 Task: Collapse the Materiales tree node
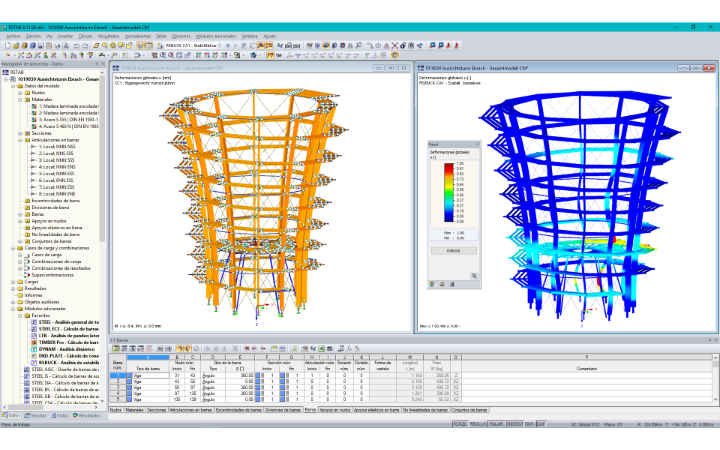tap(20, 100)
